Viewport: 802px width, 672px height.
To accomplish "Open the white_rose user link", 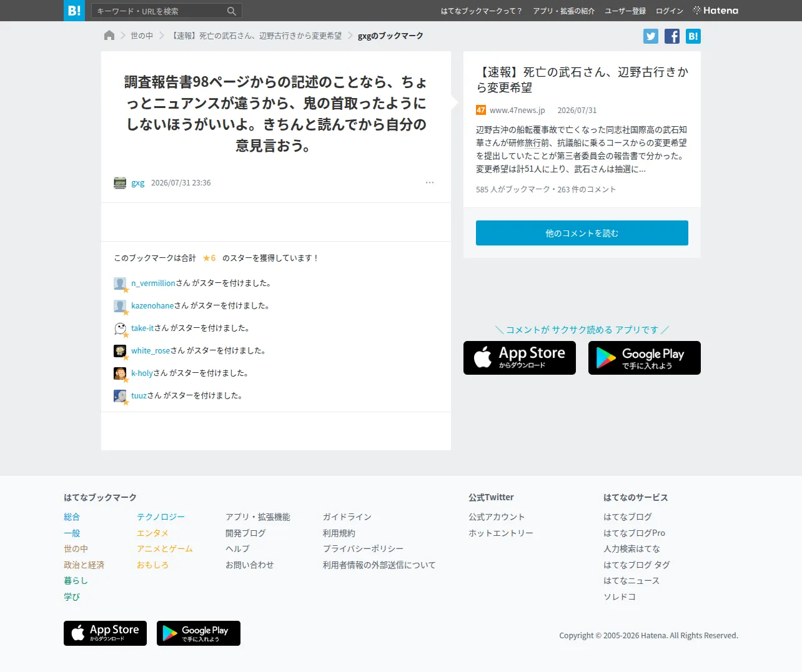I will click(x=151, y=351).
